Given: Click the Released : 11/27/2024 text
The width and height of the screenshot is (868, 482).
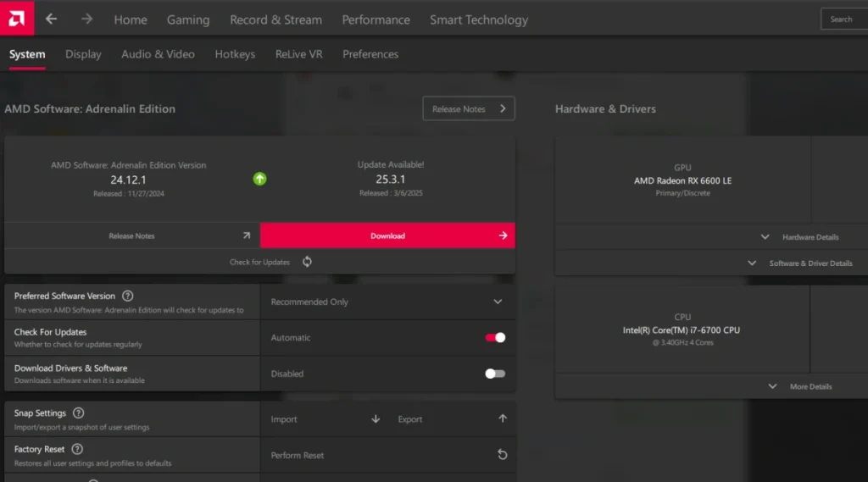Looking at the screenshot, I should pyautogui.click(x=129, y=194).
